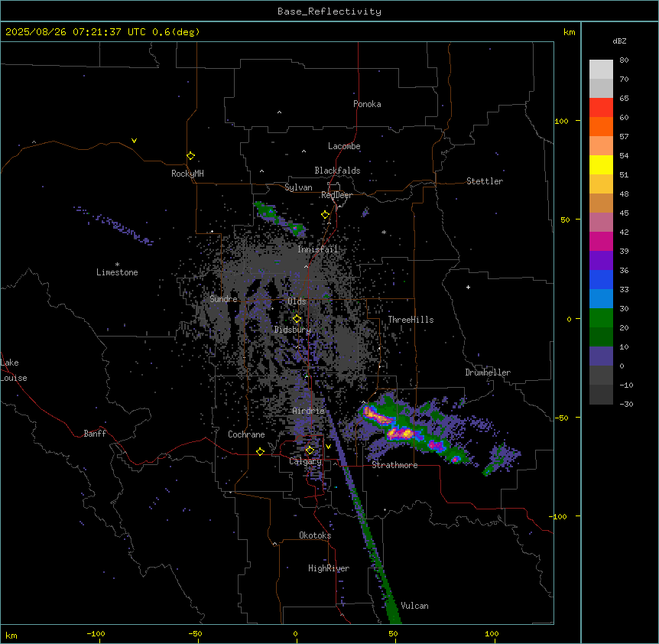Click the Sylvan label
The width and height of the screenshot is (659, 644).
[x=298, y=187]
